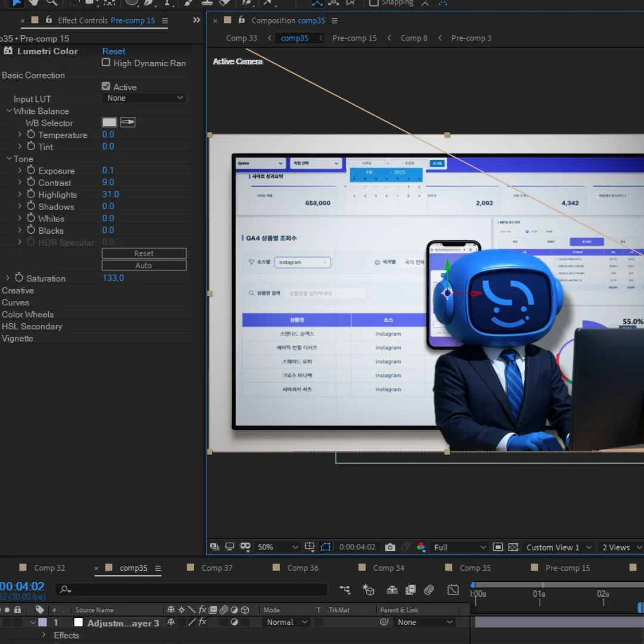Open the Input LUT dropdown
The image size is (644, 644).
tap(144, 98)
